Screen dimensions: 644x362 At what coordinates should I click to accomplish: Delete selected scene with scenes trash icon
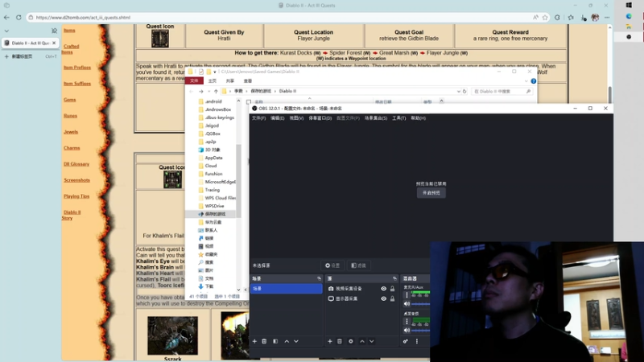264,341
